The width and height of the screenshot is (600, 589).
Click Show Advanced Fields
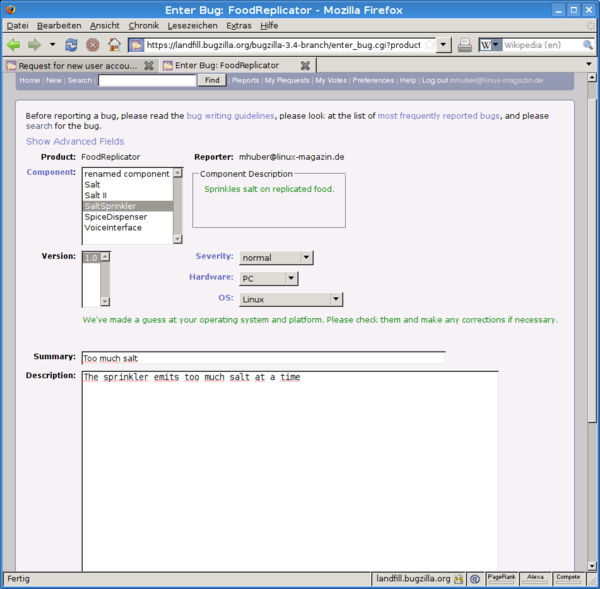(75, 142)
